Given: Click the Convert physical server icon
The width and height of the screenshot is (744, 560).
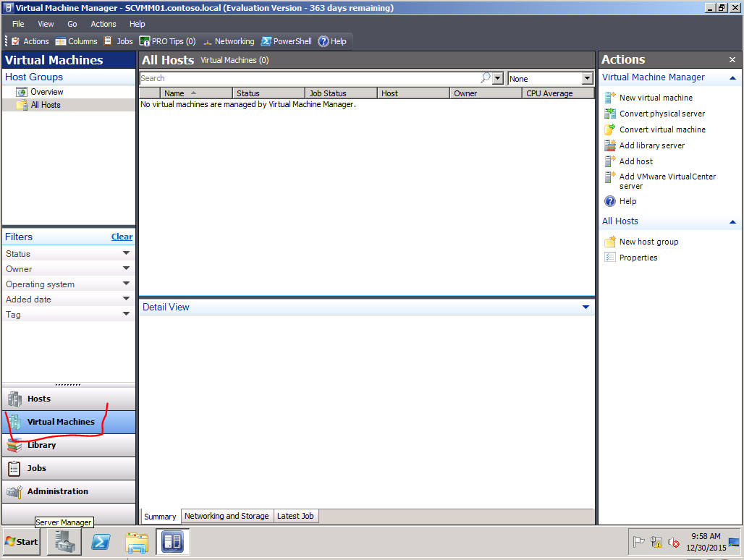Looking at the screenshot, I should [609, 114].
